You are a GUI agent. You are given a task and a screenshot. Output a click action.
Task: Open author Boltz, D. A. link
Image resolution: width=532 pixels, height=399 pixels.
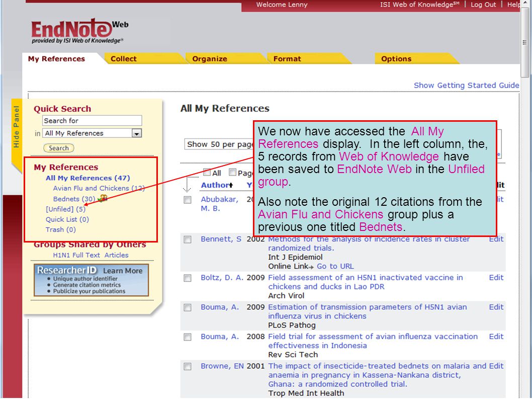(222, 277)
